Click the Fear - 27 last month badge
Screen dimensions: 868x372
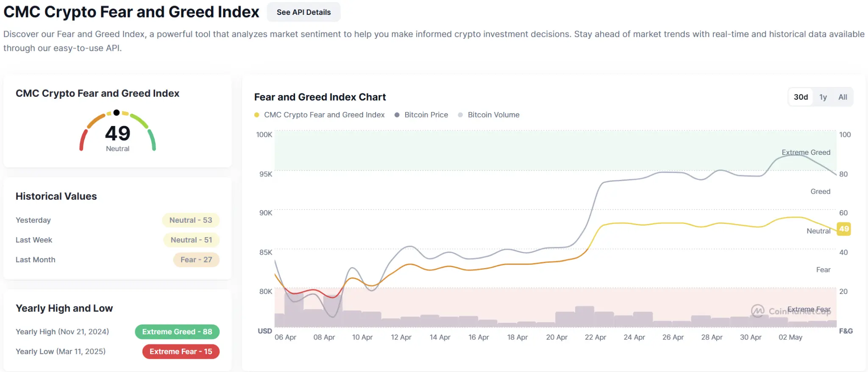point(196,260)
